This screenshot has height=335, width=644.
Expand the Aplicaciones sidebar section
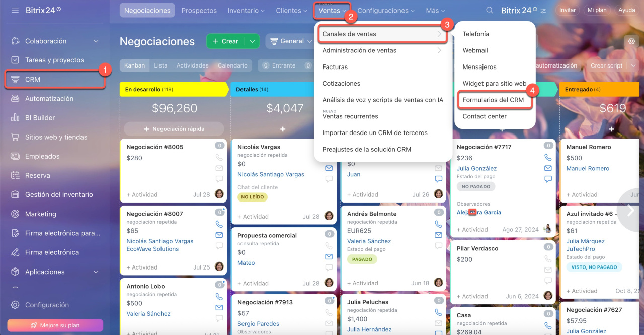pos(96,272)
